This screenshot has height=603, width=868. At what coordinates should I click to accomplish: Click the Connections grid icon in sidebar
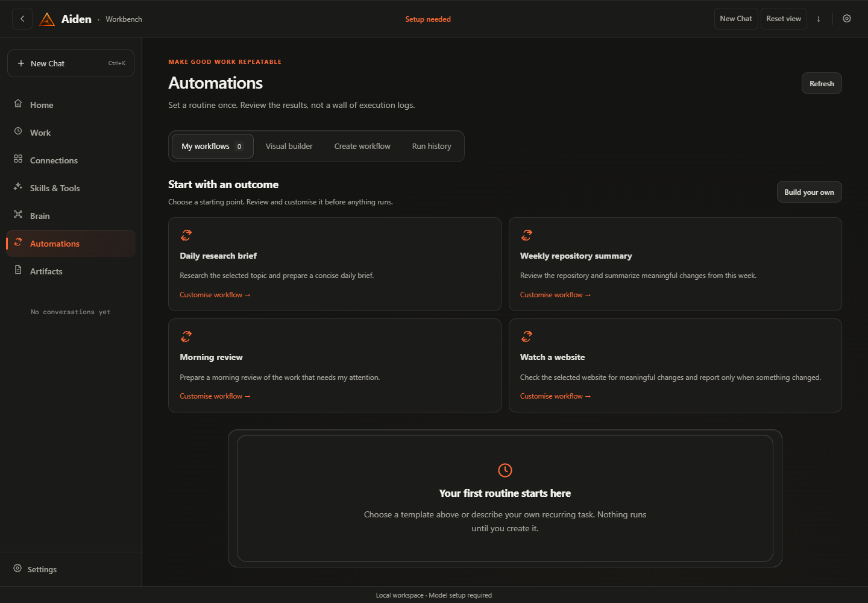pos(18,159)
